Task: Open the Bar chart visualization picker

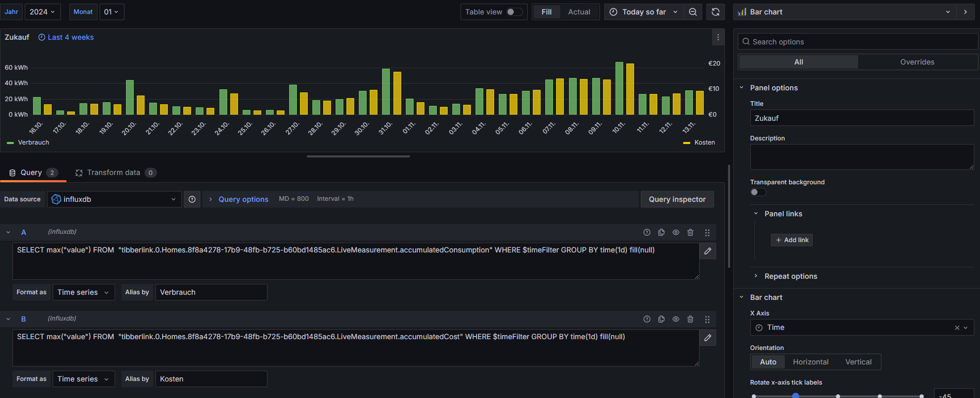Action: click(844, 12)
